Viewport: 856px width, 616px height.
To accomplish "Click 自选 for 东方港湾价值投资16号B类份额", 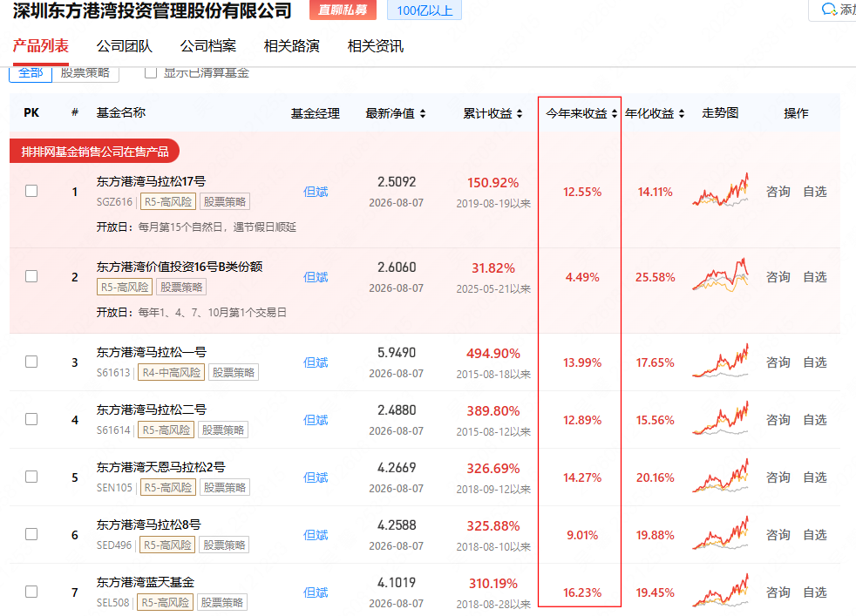I will click(x=814, y=277).
